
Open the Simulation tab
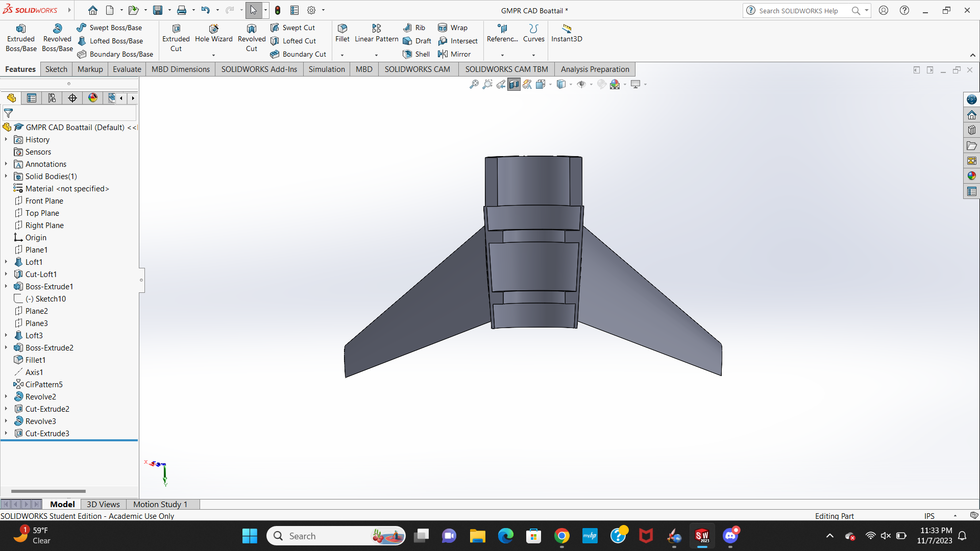pos(327,69)
